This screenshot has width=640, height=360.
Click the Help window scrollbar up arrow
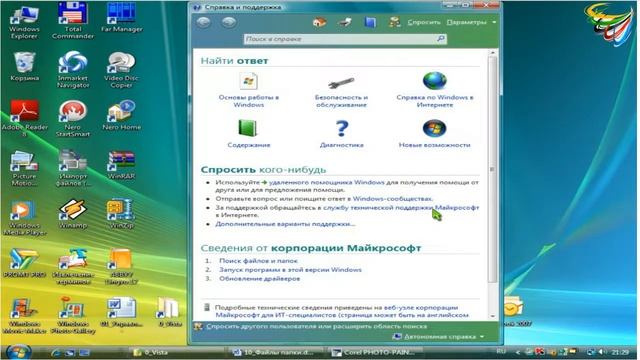tap(493, 53)
